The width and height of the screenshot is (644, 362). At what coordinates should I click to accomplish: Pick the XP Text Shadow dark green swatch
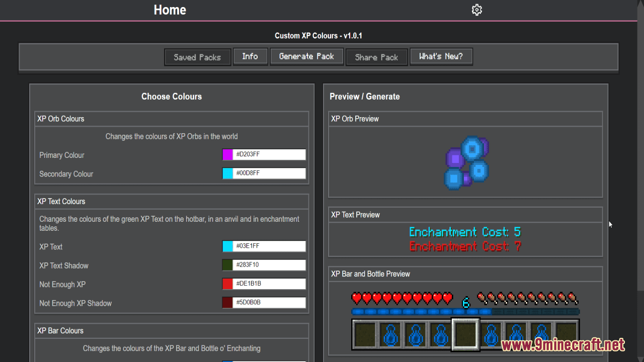click(227, 265)
